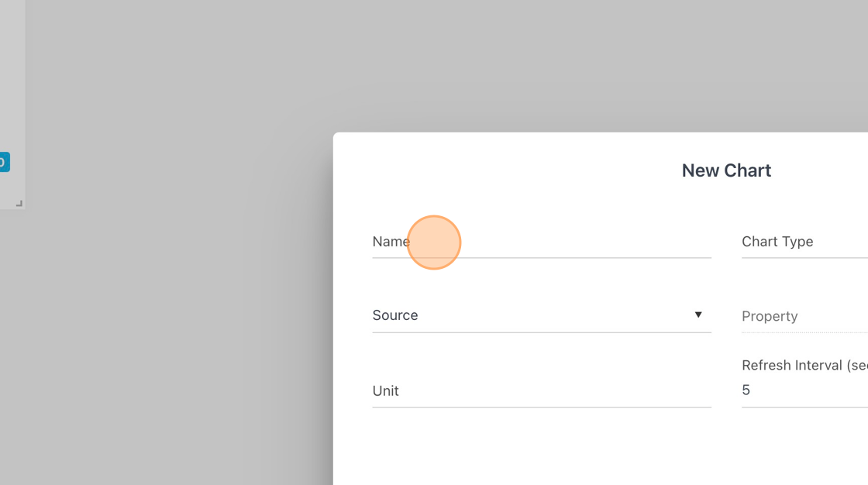Focus the Name input field

542,242
